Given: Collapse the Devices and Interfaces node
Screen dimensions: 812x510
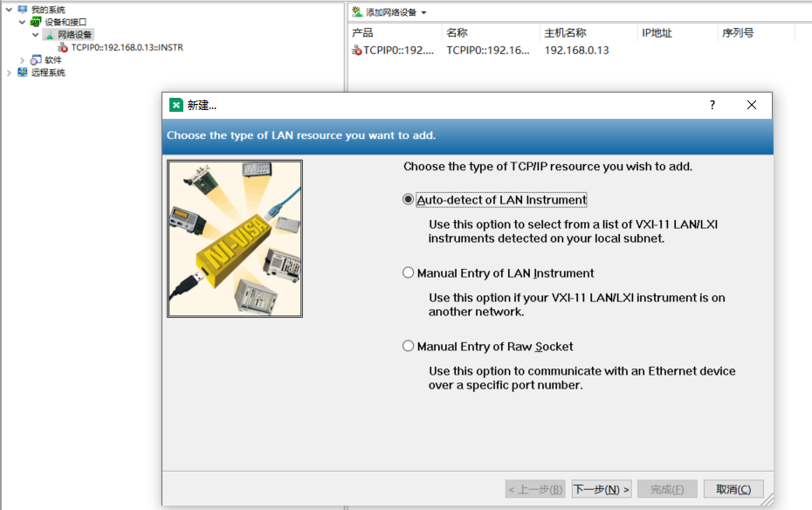Looking at the screenshot, I should coord(23,22).
